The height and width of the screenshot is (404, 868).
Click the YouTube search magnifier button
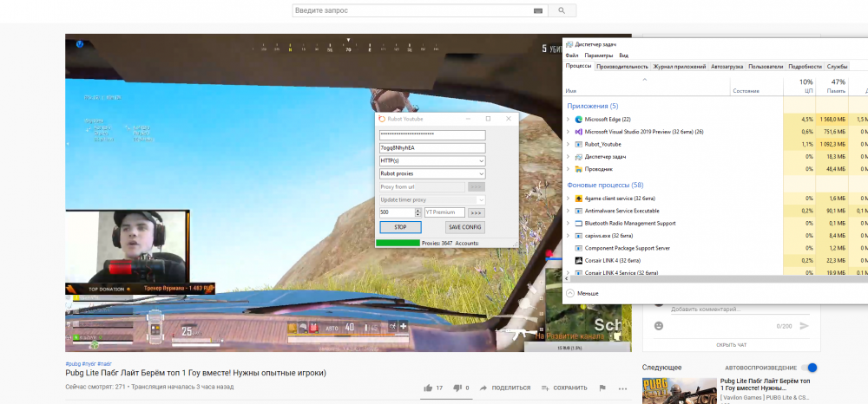tap(562, 10)
